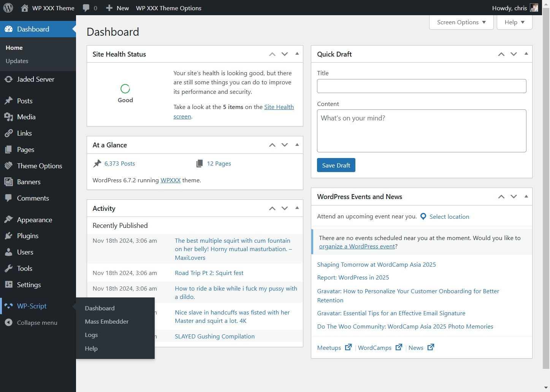Select Mass Embedder from WP-Script submenu
The height and width of the screenshot is (392, 550).
(x=107, y=322)
